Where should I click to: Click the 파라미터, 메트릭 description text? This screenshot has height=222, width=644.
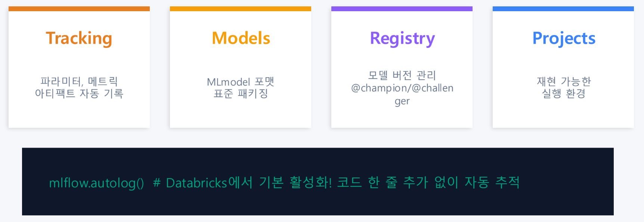tap(79, 81)
